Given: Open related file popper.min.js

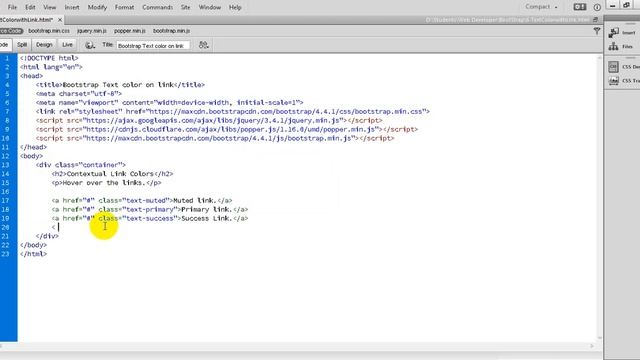Looking at the screenshot, I should coord(130,31).
